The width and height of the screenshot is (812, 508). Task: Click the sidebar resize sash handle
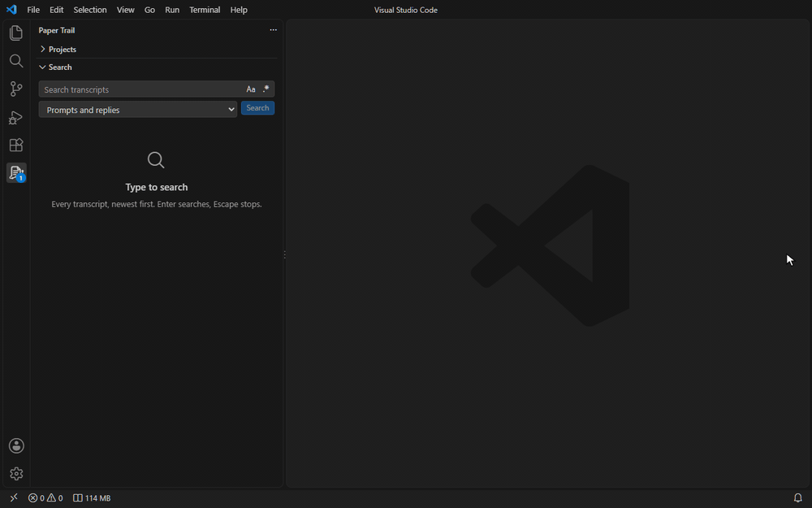pyautogui.click(x=284, y=254)
